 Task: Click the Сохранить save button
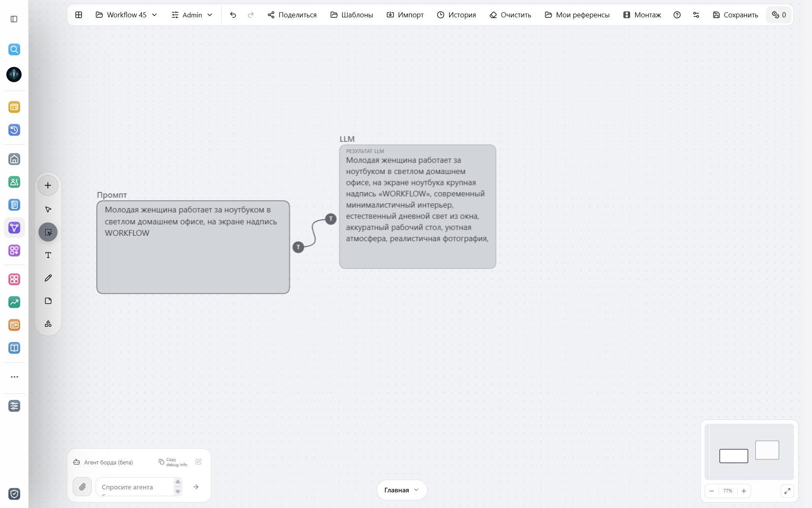[735, 15]
